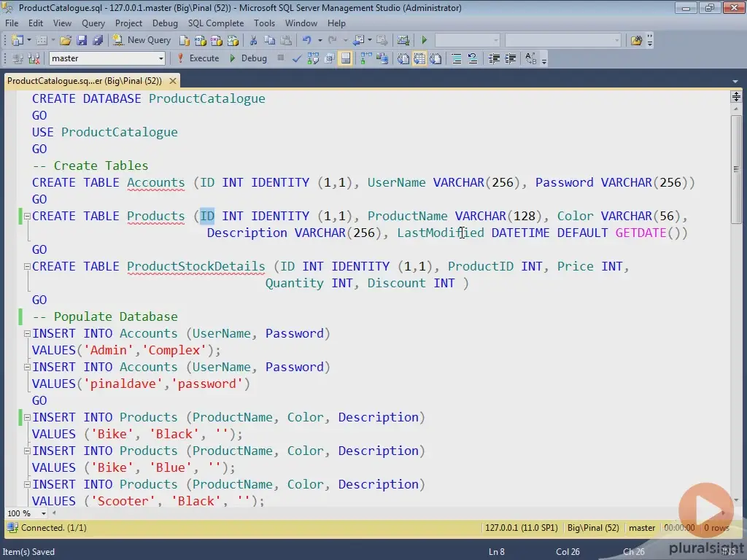Click the '-- Populate Database' comment line
This screenshot has width=747, height=560.
tap(105, 316)
